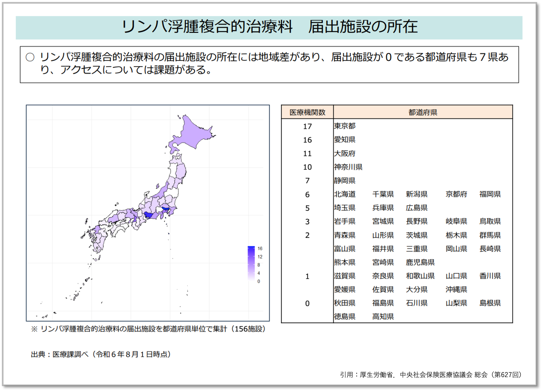Click 神奈川県 table entry
The image size is (543, 392).
[x=348, y=167]
